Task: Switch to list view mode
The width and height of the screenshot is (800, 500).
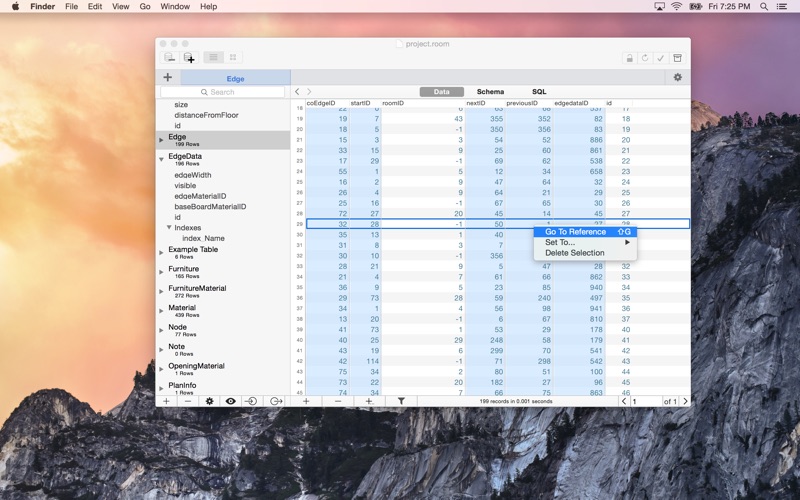Action: pos(213,58)
